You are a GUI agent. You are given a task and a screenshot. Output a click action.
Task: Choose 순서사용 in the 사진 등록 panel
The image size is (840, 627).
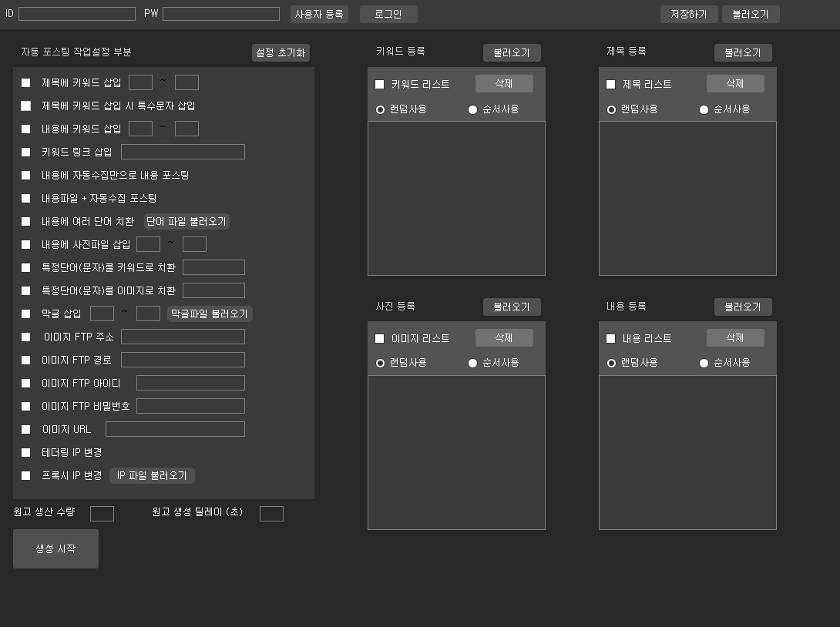tap(473, 363)
